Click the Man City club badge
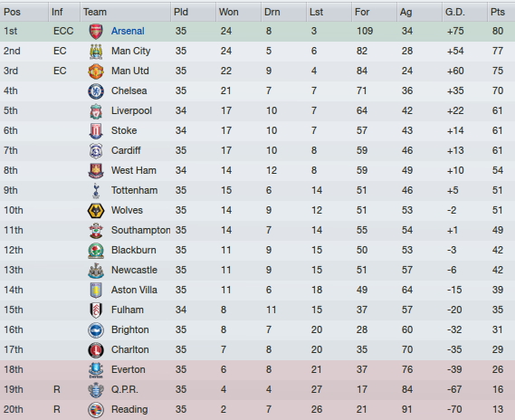This screenshot has height=420, width=515. tap(96, 52)
